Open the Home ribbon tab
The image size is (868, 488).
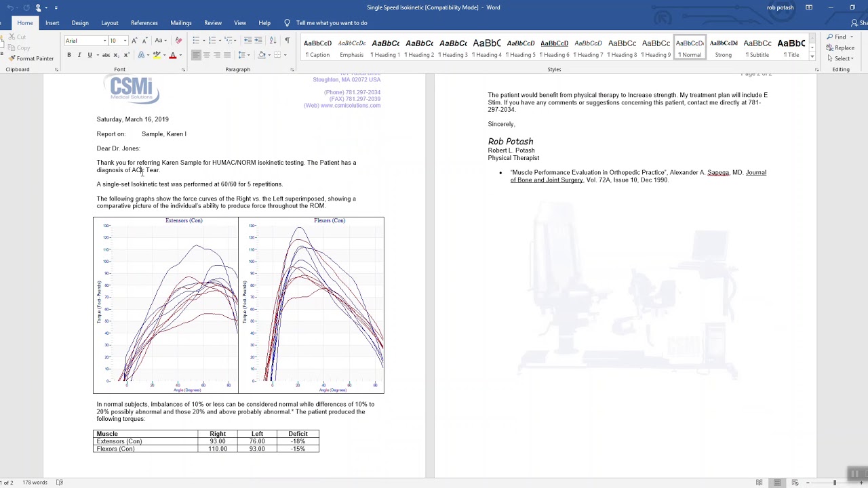(25, 23)
